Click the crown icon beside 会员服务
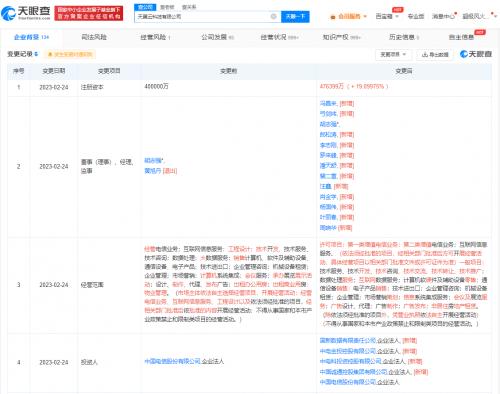Image resolution: width=500 pixels, height=394 pixels. (x=333, y=17)
